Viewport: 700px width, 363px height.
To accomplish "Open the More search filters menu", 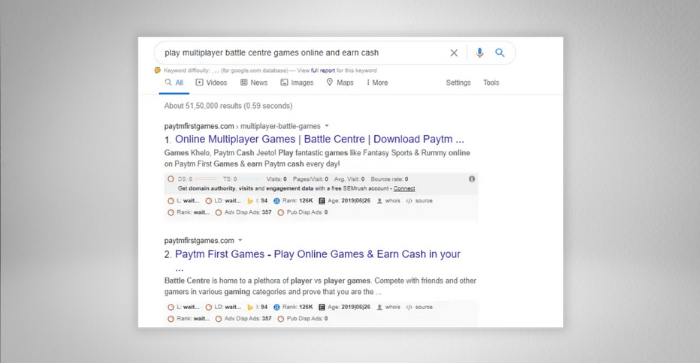I will [x=377, y=83].
